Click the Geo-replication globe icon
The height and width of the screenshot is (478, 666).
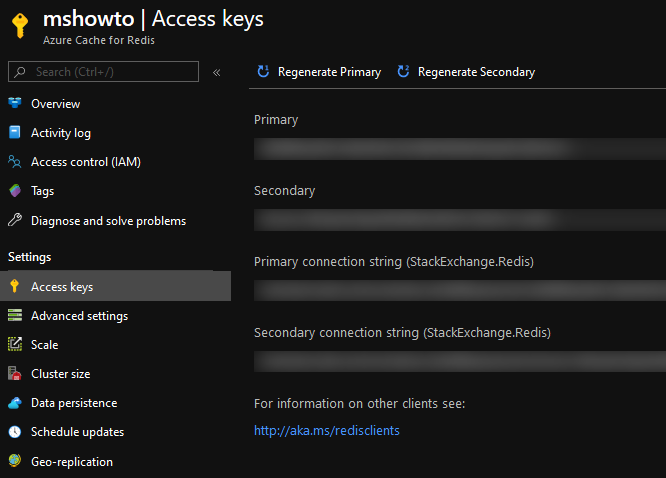(x=15, y=461)
